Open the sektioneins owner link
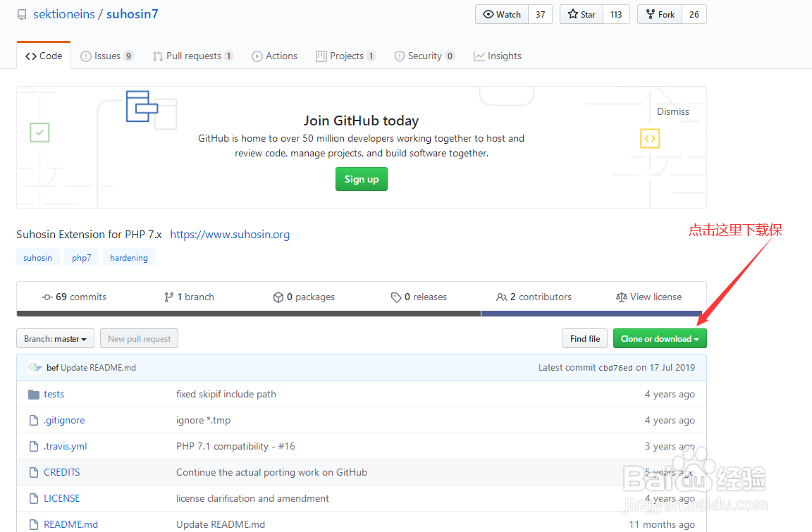 coord(64,14)
